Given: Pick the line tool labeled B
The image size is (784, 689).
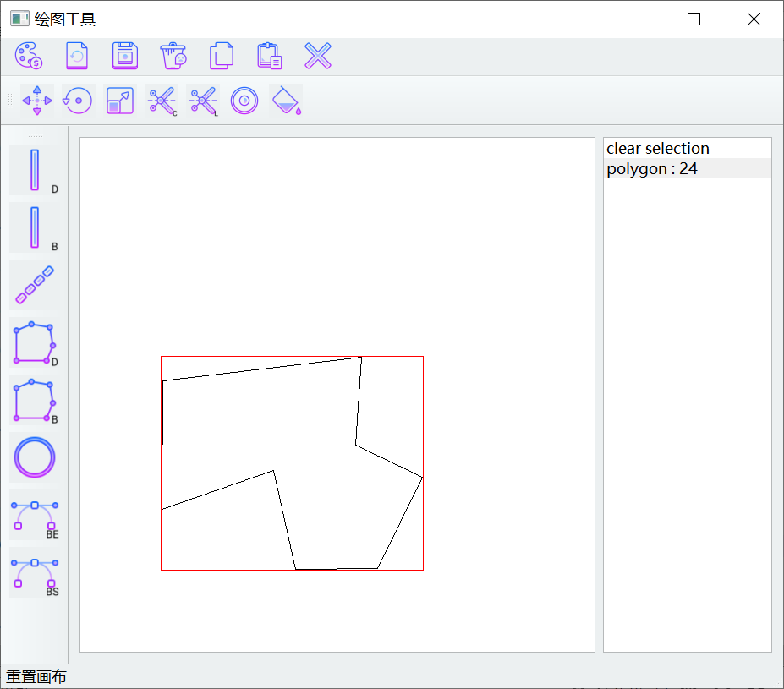Looking at the screenshot, I should click(x=35, y=227).
